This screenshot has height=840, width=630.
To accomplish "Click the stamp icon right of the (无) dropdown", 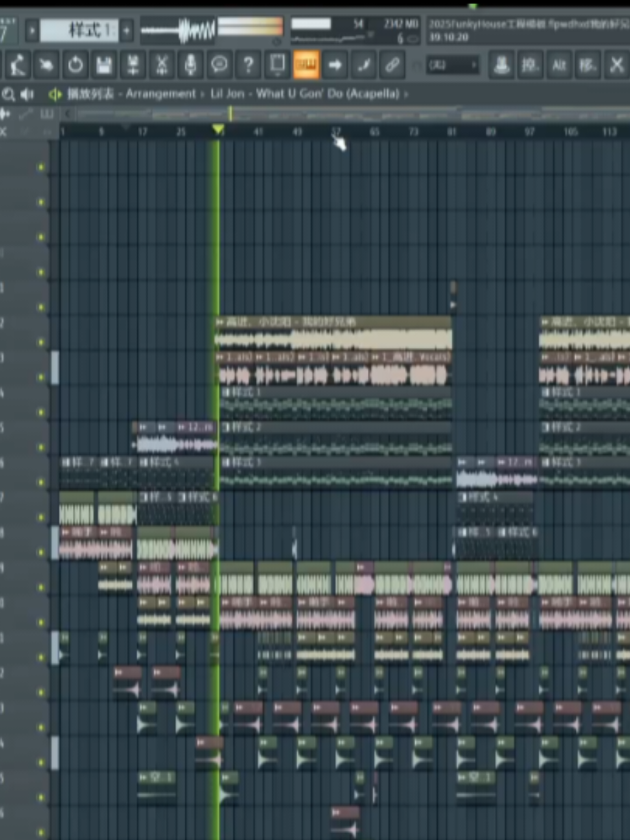I will 503,65.
